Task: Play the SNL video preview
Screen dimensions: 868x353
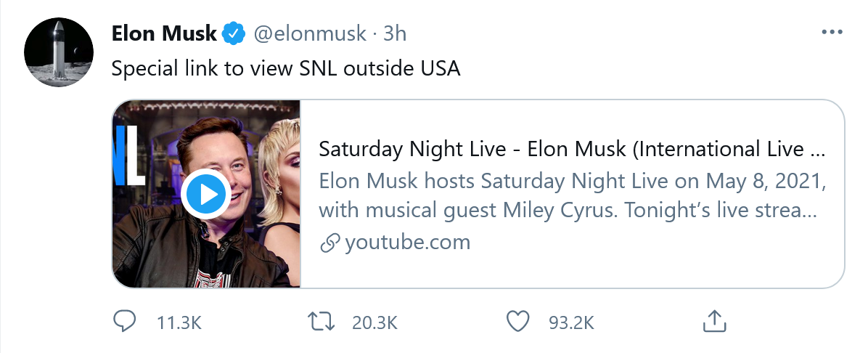Action: [206, 194]
